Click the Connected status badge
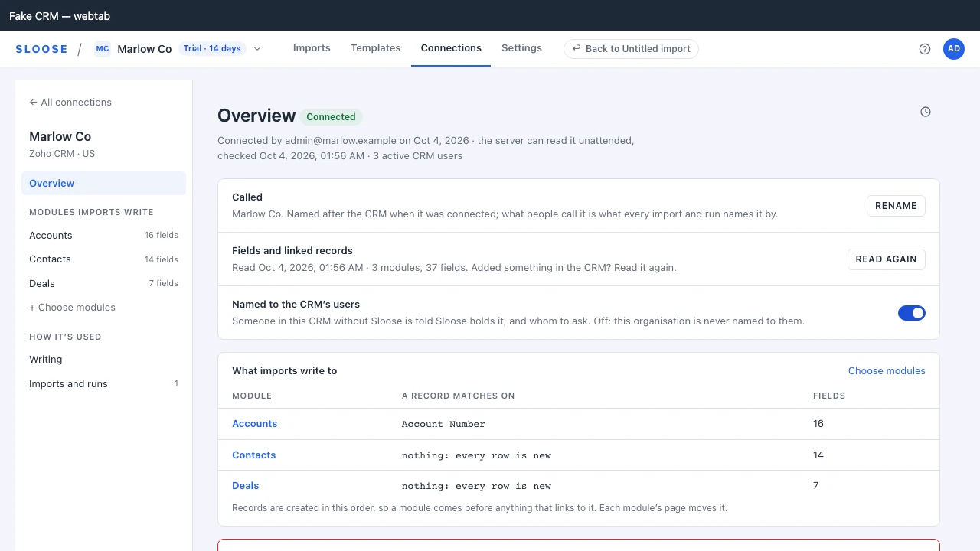Image resolution: width=980 pixels, height=551 pixels. point(331,117)
